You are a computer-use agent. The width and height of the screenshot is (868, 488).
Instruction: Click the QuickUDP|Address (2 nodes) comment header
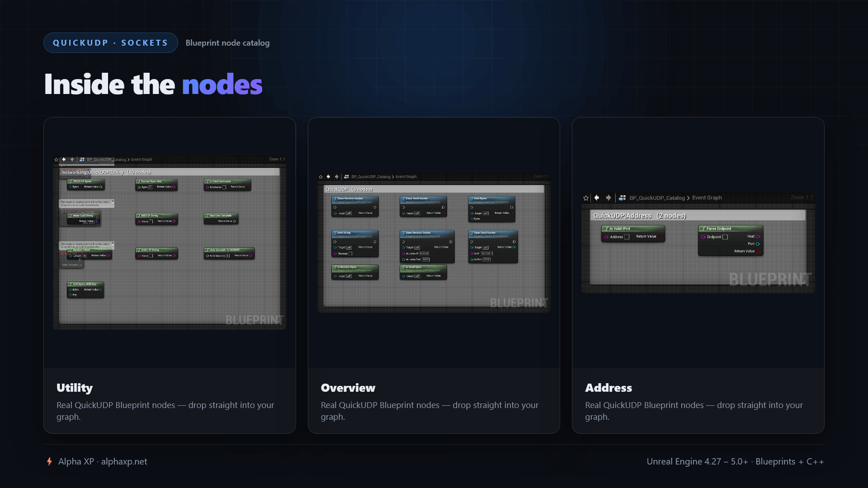tap(698, 216)
